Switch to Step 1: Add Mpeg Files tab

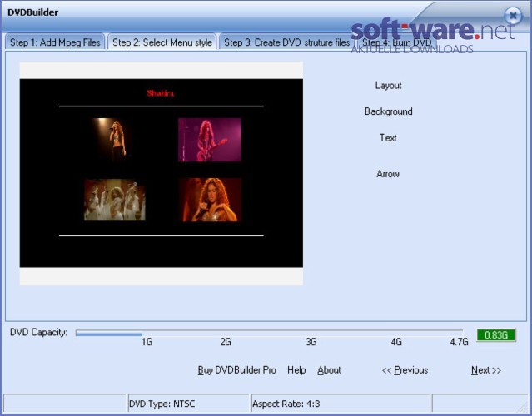(55, 42)
